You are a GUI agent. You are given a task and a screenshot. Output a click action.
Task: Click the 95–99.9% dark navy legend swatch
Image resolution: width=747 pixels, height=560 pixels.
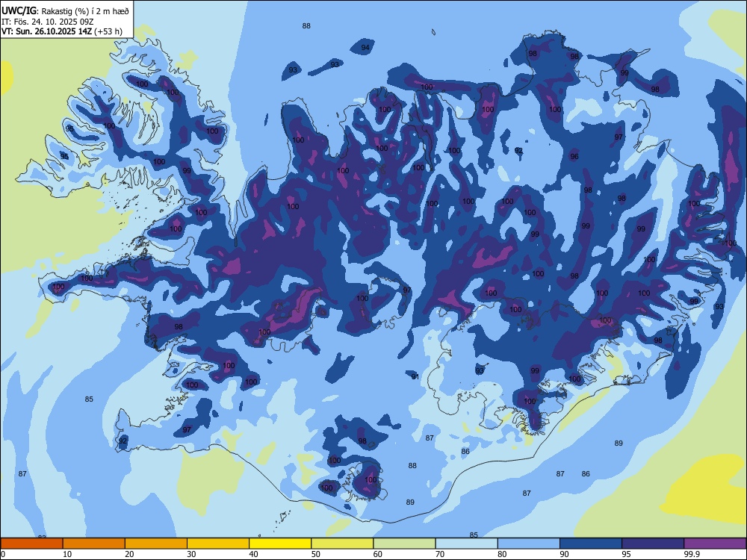(x=653, y=544)
